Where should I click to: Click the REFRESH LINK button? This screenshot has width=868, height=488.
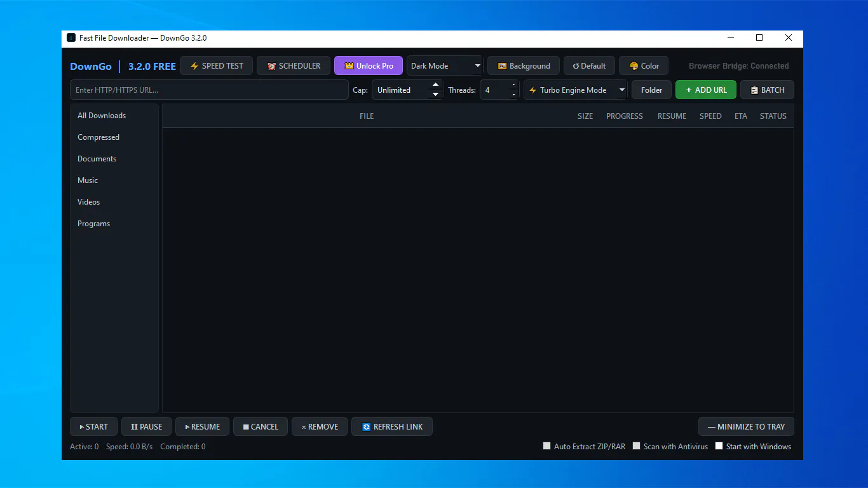tap(391, 427)
